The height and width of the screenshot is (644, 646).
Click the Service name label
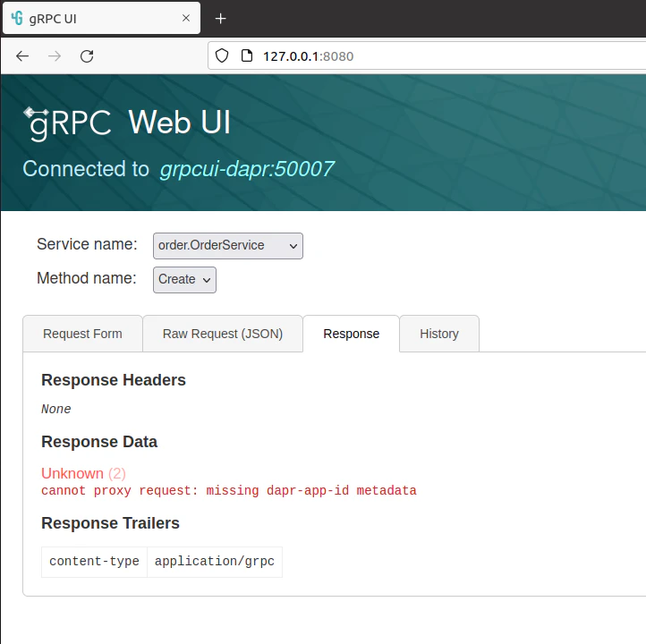87,244
